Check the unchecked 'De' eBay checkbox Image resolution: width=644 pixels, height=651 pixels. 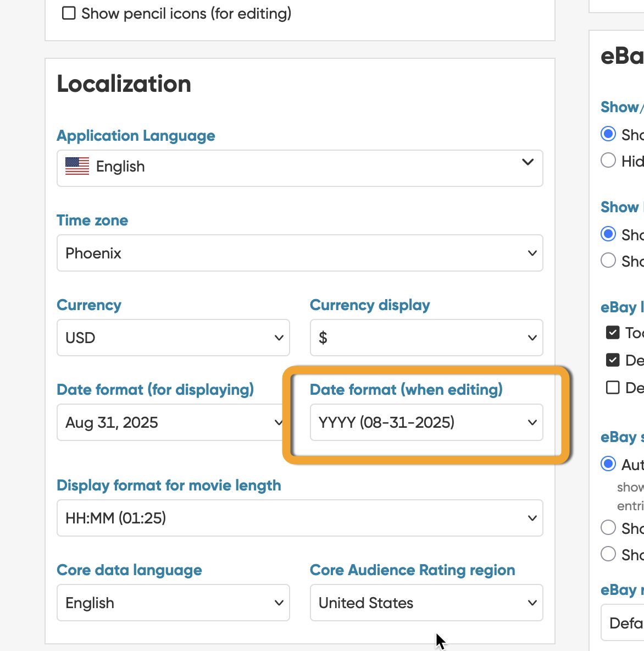(613, 388)
